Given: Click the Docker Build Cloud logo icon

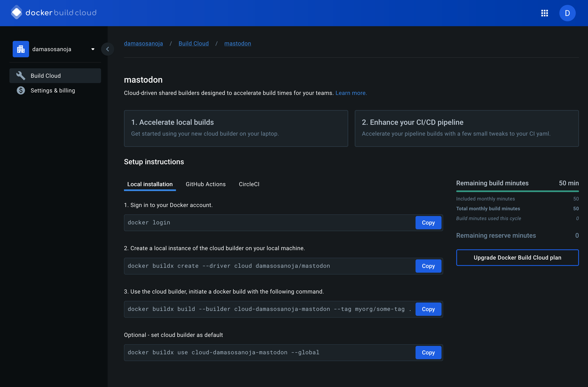Looking at the screenshot, I should pyautogui.click(x=17, y=12).
